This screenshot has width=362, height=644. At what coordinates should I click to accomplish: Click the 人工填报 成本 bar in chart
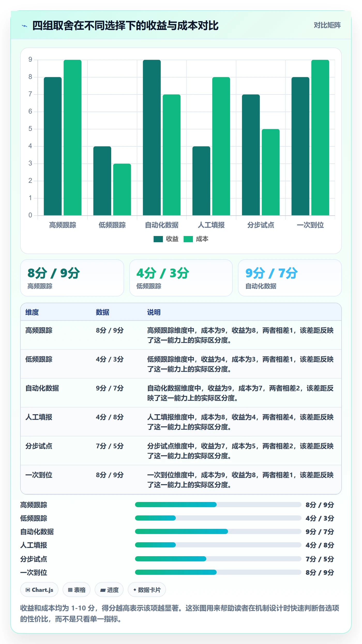pos(221,146)
